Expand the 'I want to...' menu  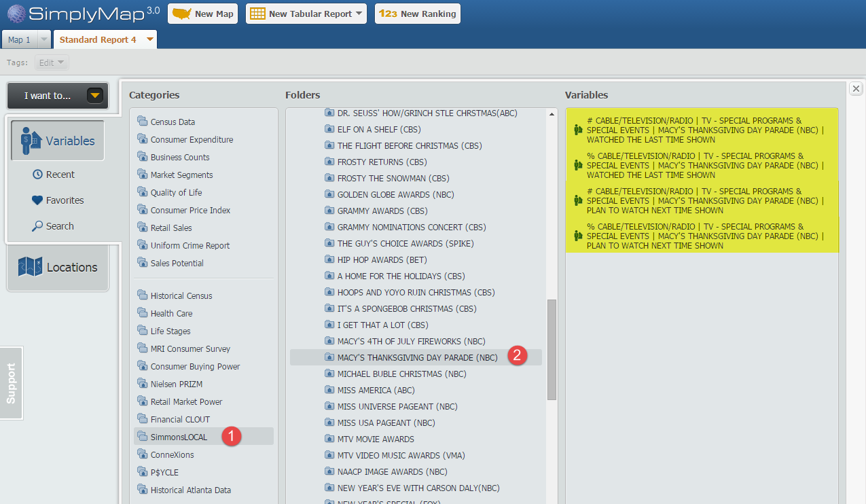58,96
